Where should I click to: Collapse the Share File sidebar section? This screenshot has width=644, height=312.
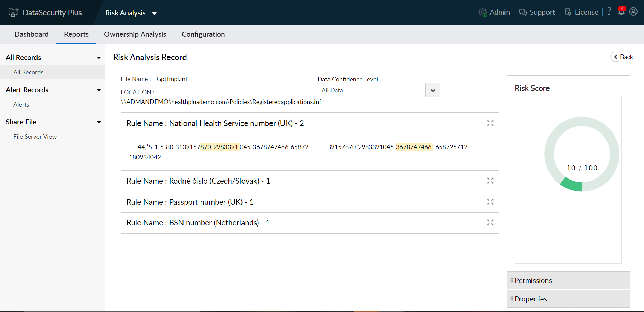tap(99, 122)
